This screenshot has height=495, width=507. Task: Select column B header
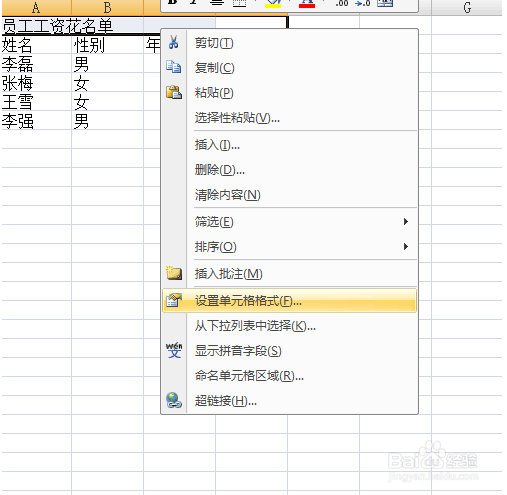tap(107, 8)
